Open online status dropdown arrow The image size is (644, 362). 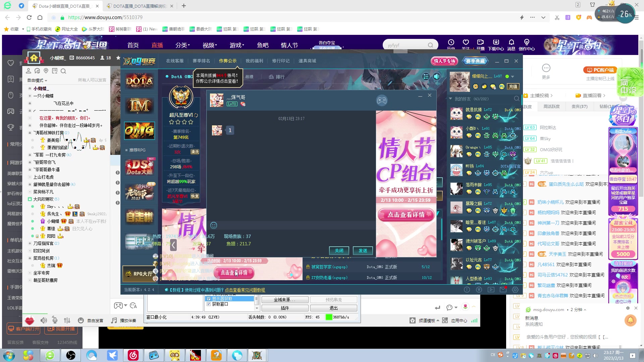(x=513, y=77)
